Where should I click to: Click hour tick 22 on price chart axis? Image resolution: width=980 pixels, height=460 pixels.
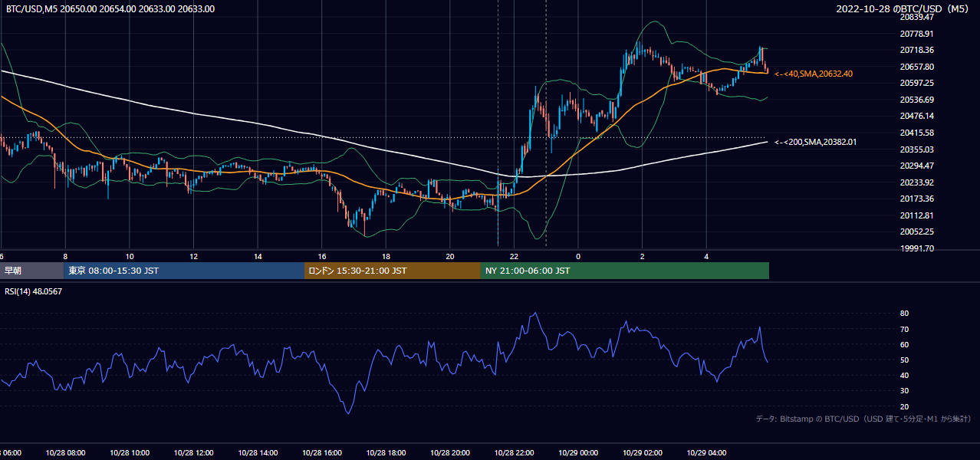515,257
